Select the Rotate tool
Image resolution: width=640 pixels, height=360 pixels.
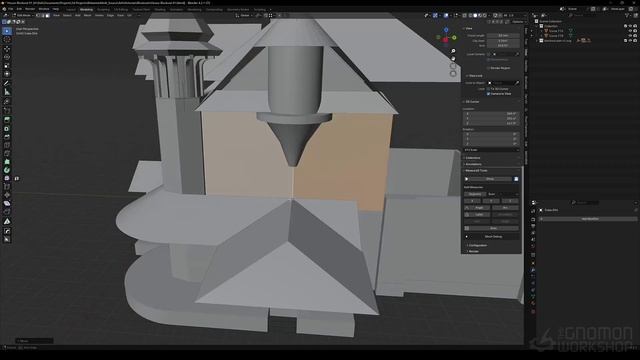tap(7, 57)
